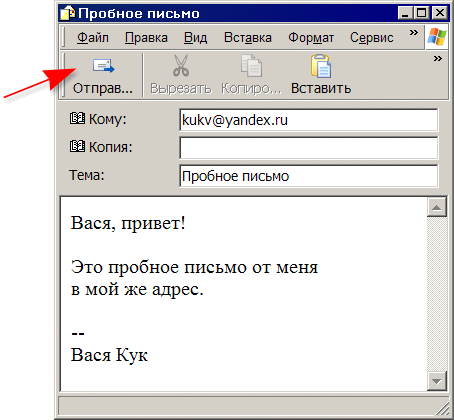Click the empty Копия field
Viewport: 454px width, 420px height.
pyautogui.click(x=309, y=148)
